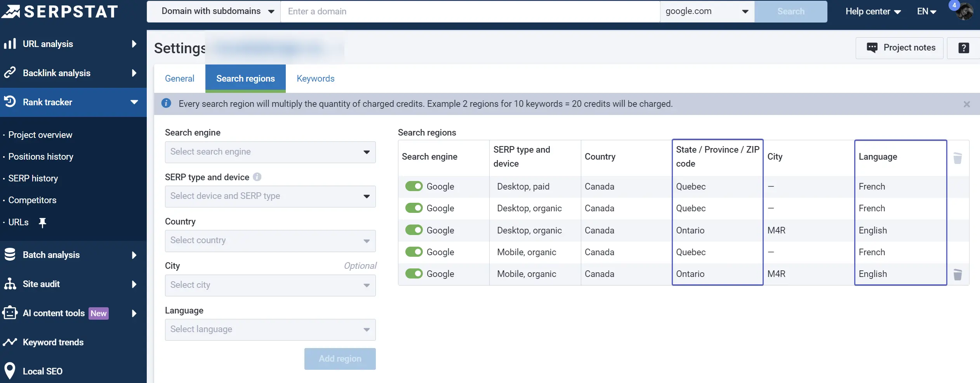The height and width of the screenshot is (383, 980).
Task: Open user profile avatar
Action: tap(964, 12)
